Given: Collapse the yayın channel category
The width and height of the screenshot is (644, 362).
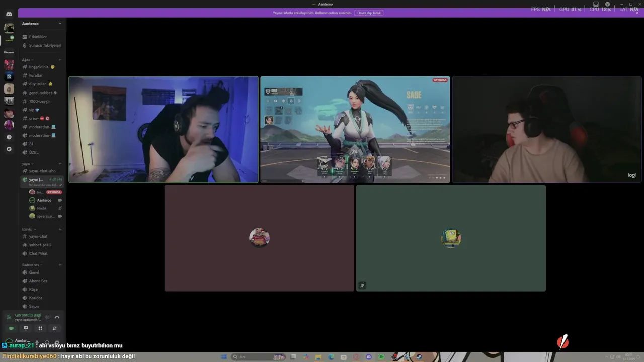Looking at the screenshot, I should 27,164.
